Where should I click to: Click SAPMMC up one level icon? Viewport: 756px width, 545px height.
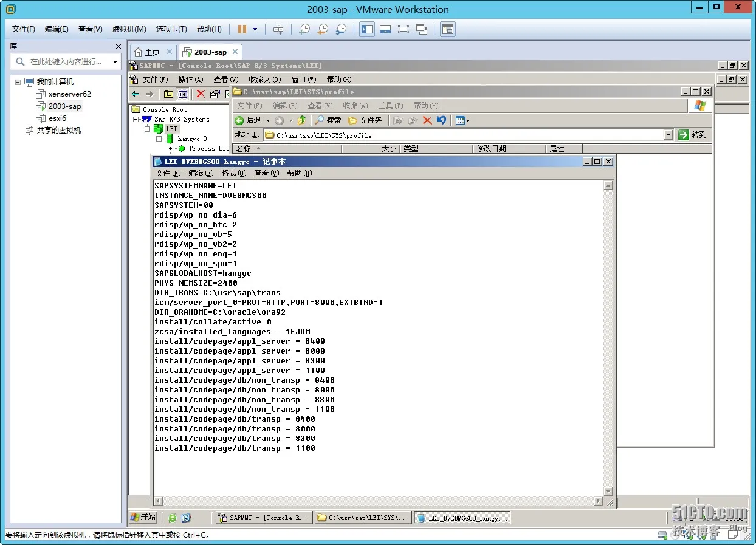[x=168, y=94]
